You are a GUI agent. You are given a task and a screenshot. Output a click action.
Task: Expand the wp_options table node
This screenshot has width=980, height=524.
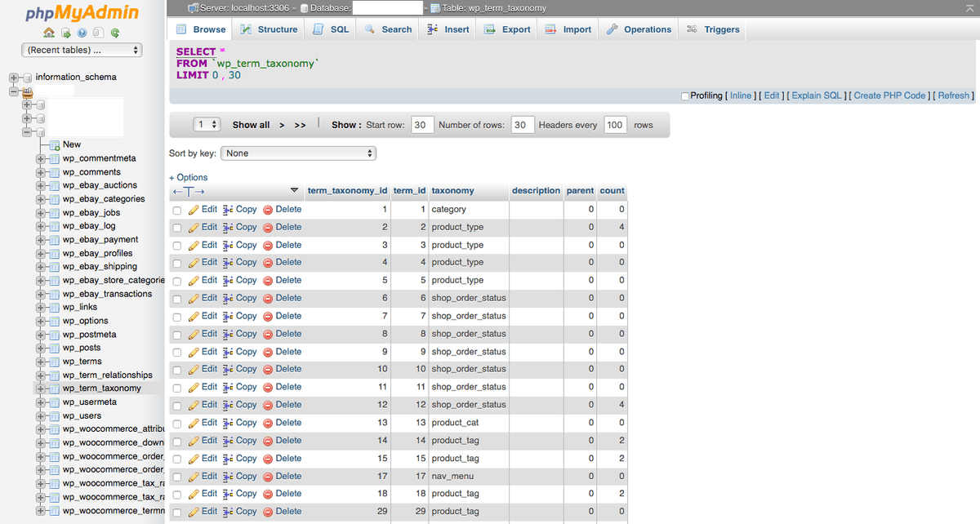(x=40, y=321)
